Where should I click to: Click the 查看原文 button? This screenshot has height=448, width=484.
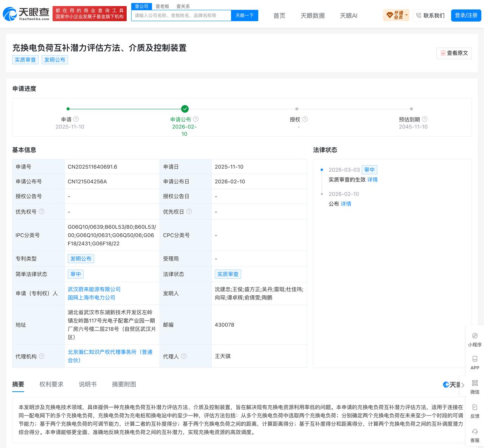454,53
